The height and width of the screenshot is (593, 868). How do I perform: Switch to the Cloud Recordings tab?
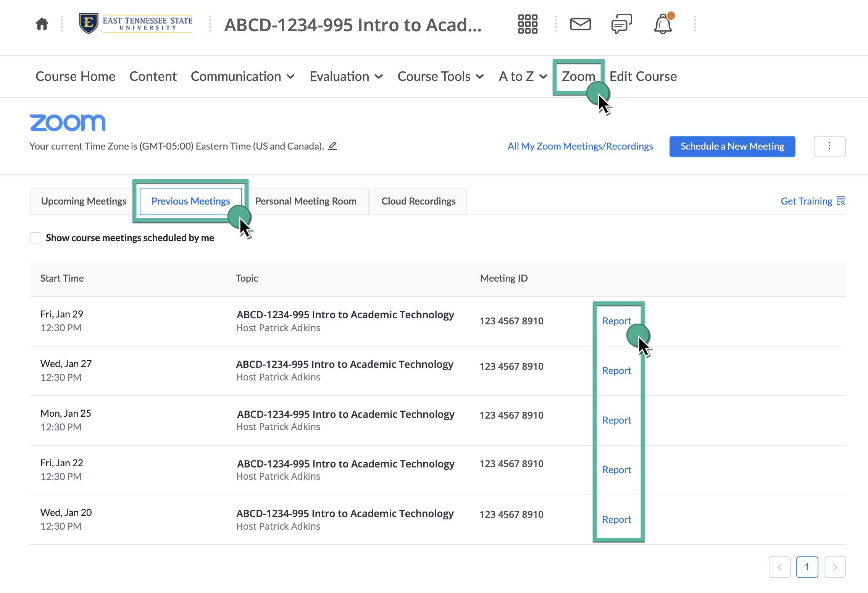[418, 201]
